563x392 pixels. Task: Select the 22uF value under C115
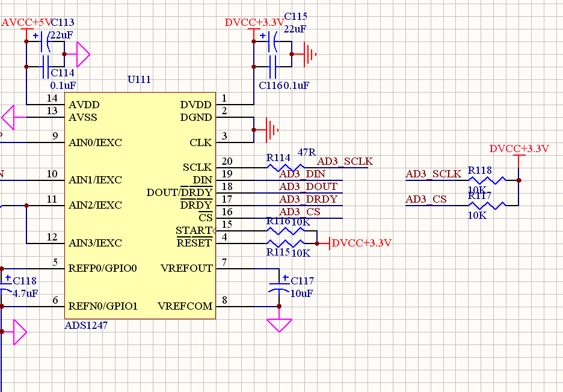295,29
